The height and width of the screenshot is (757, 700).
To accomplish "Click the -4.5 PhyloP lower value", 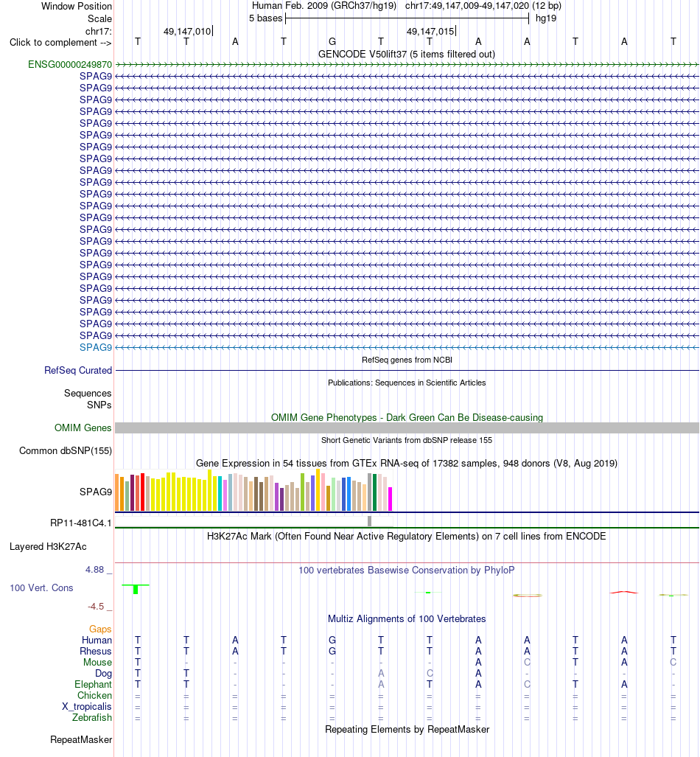I will click(96, 607).
